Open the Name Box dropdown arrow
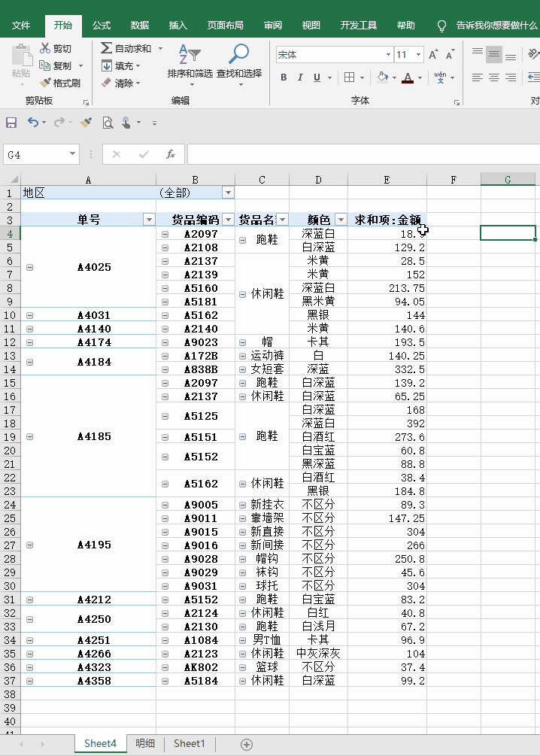This screenshot has width=540, height=756. [x=72, y=153]
